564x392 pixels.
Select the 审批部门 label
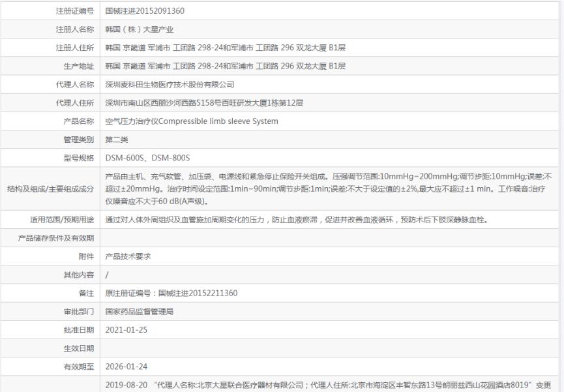click(79, 311)
